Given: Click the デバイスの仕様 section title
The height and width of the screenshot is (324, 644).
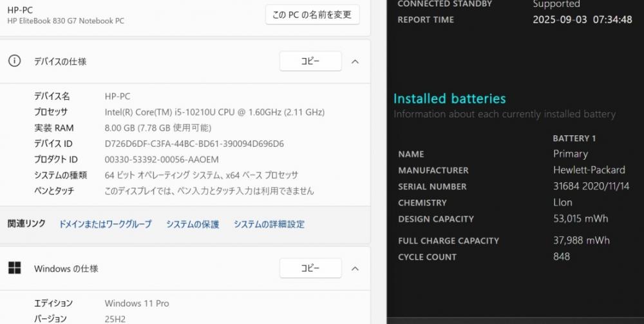Looking at the screenshot, I should click(x=60, y=61).
